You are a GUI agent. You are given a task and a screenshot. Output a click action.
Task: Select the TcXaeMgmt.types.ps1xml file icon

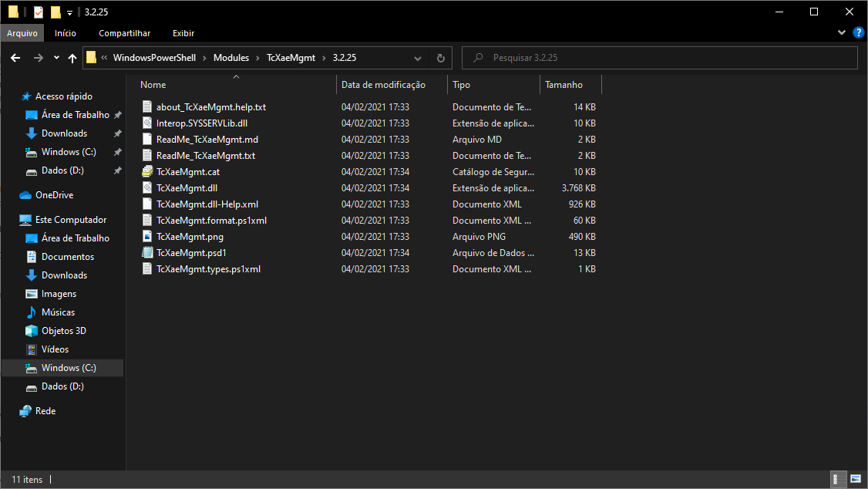point(147,269)
